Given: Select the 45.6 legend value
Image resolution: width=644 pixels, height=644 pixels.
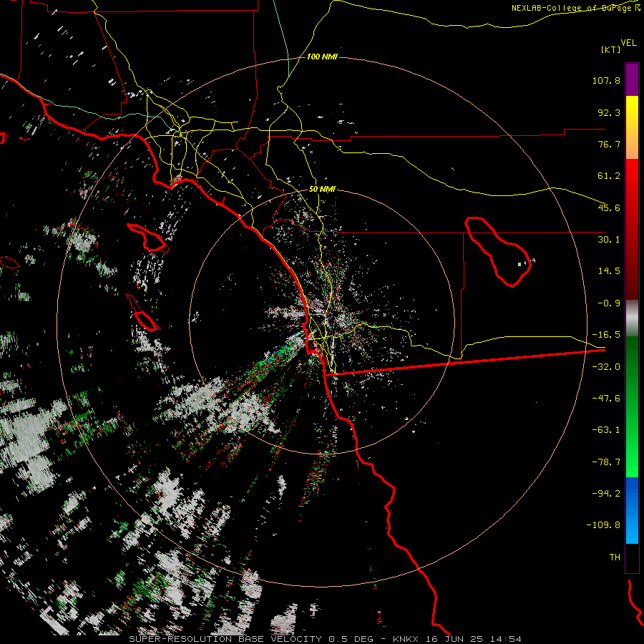Looking at the screenshot, I should click(x=609, y=208).
